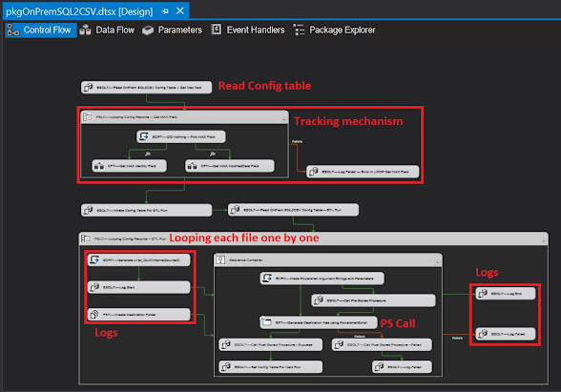Image resolution: width=561 pixels, height=392 pixels.
Task: Select the Log Failed – Error in LOOP Get MAX Field task icon
Action: click(x=313, y=172)
